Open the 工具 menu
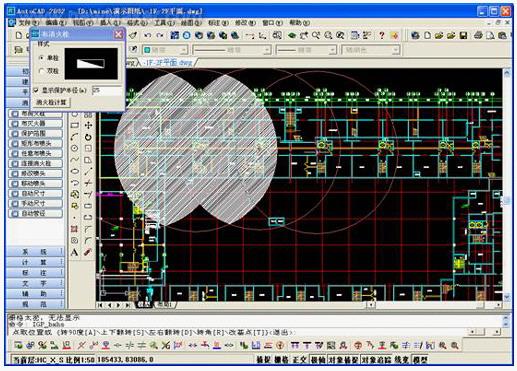Viewport: 517px width, 371px height. [164, 23]
